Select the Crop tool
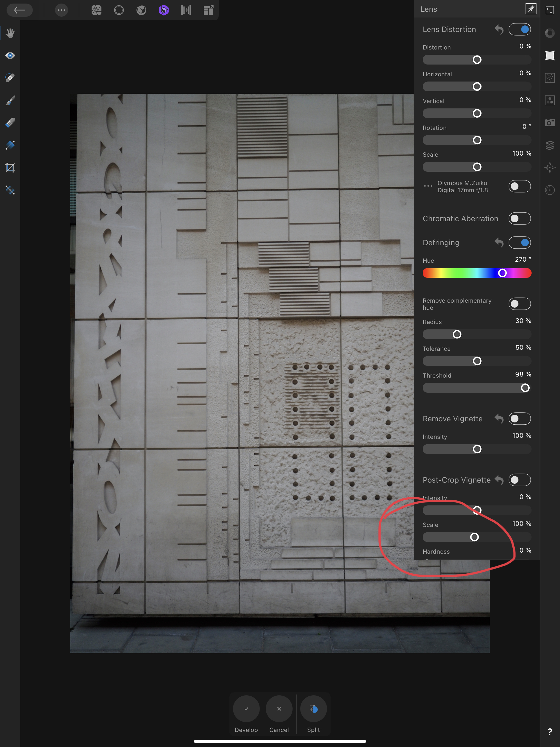Image resolution: width=560 pixels, height=747 pixels. click(x=10, y=168)
